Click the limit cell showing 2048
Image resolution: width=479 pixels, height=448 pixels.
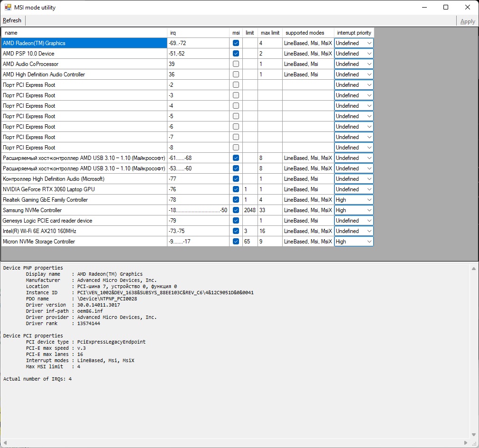pyautogui.click(x=250, y=210)
